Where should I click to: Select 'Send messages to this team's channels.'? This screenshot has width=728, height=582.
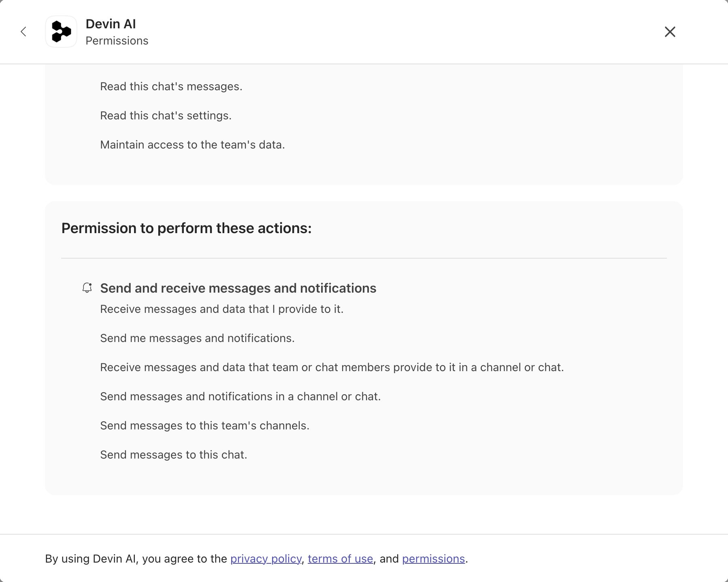coord(204,426)
